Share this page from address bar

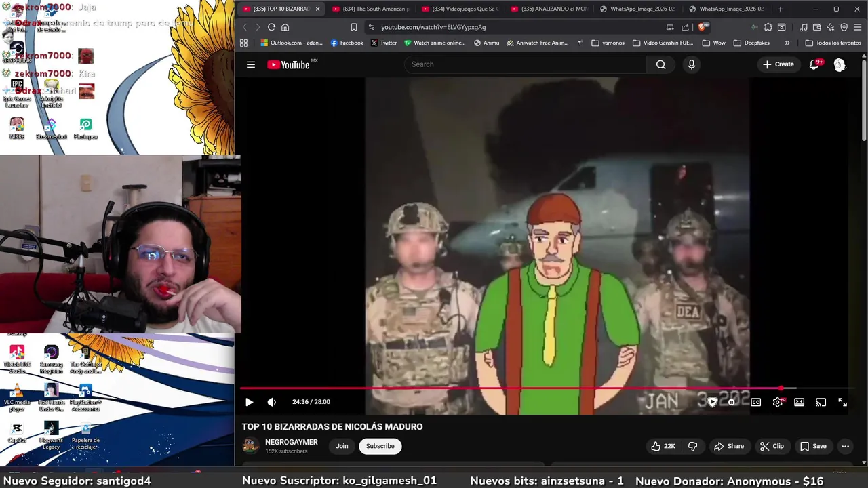(685, 27)
